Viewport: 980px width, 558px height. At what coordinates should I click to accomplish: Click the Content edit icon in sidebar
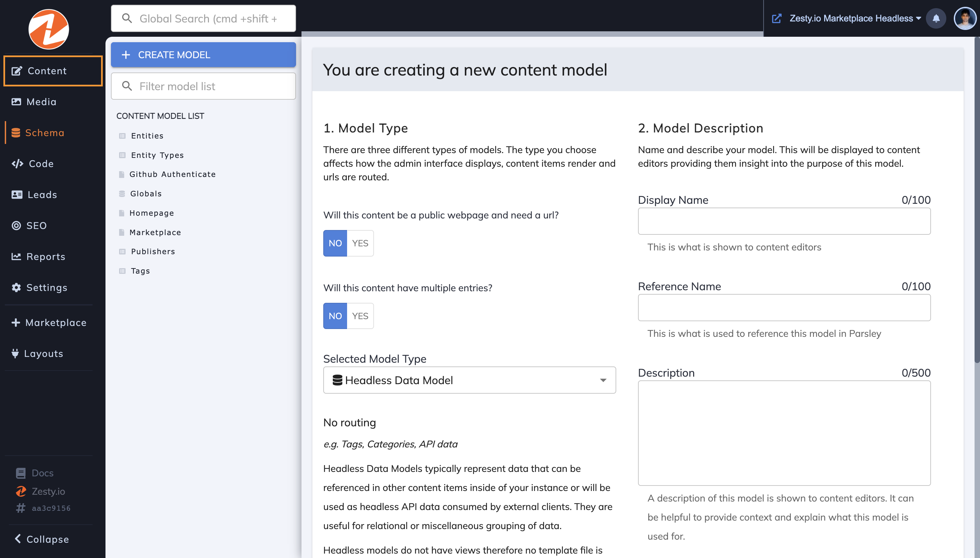pos(16,71)
